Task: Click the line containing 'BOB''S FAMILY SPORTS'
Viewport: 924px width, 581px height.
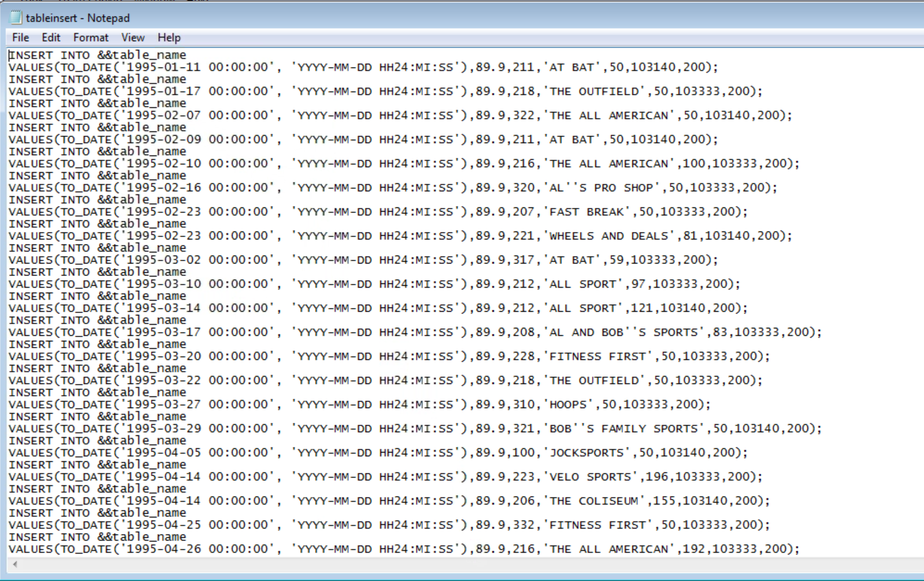Action: click(415, 429)
